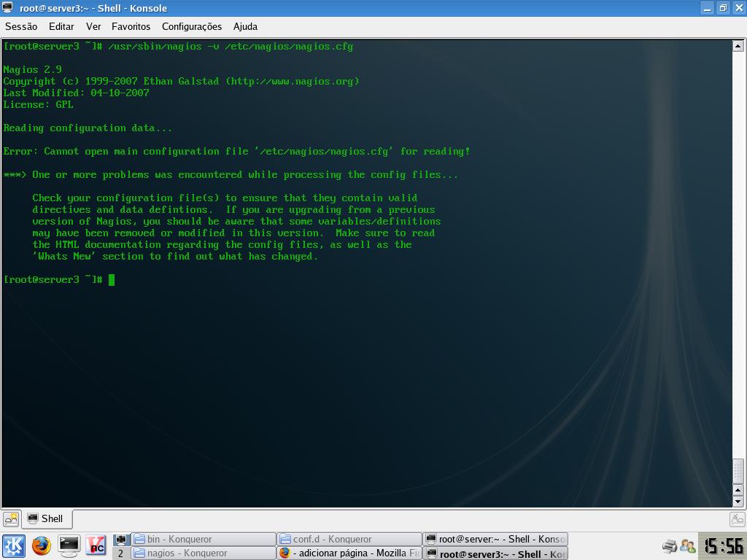This screenshot has height=560, width=747.
Task: Open the users system tray icon
Action: pyautogui.click(x=687, y=546)
